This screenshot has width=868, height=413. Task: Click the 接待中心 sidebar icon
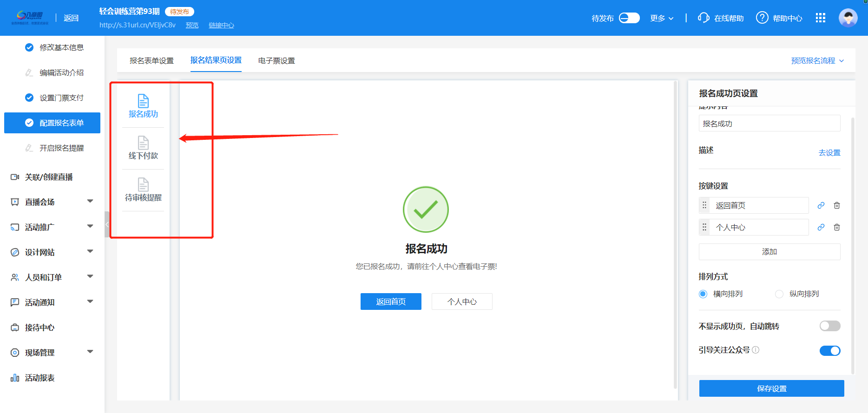pos(15,328)
